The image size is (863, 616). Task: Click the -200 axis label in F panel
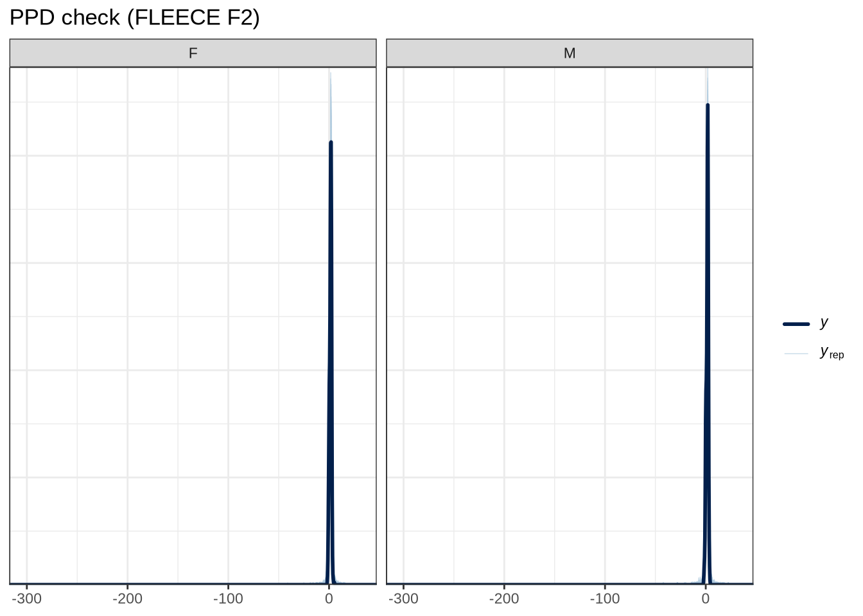127,599
